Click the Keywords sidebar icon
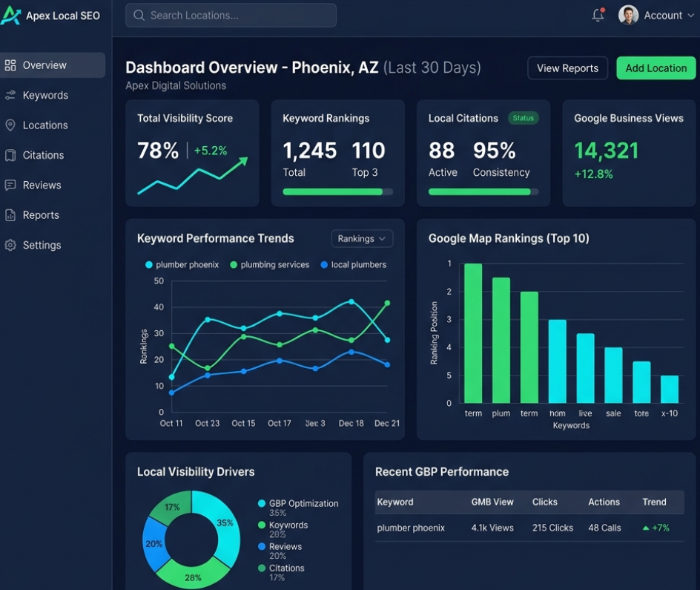The width and height of the screenshot is (700, 590). (10, 95)
